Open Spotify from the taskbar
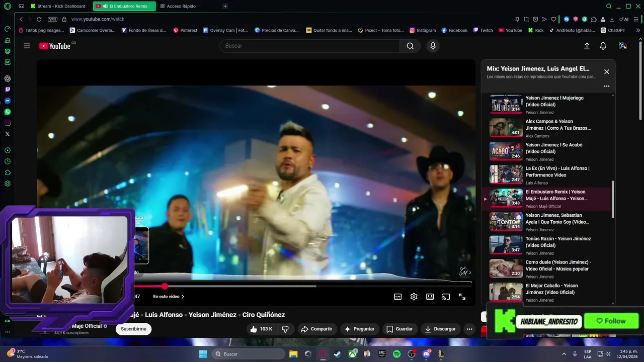Image resolution: width=644 pixels, height=362 pixels. [396, 354]
